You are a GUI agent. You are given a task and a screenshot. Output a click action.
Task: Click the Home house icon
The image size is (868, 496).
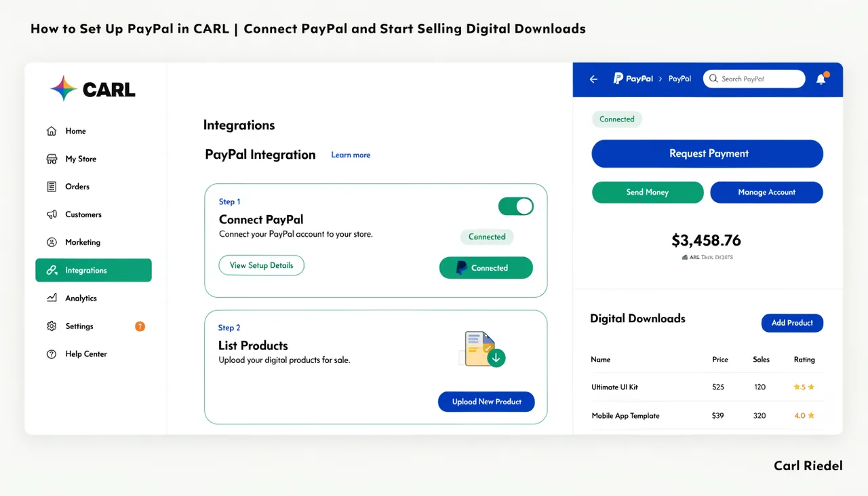[52, 131]
